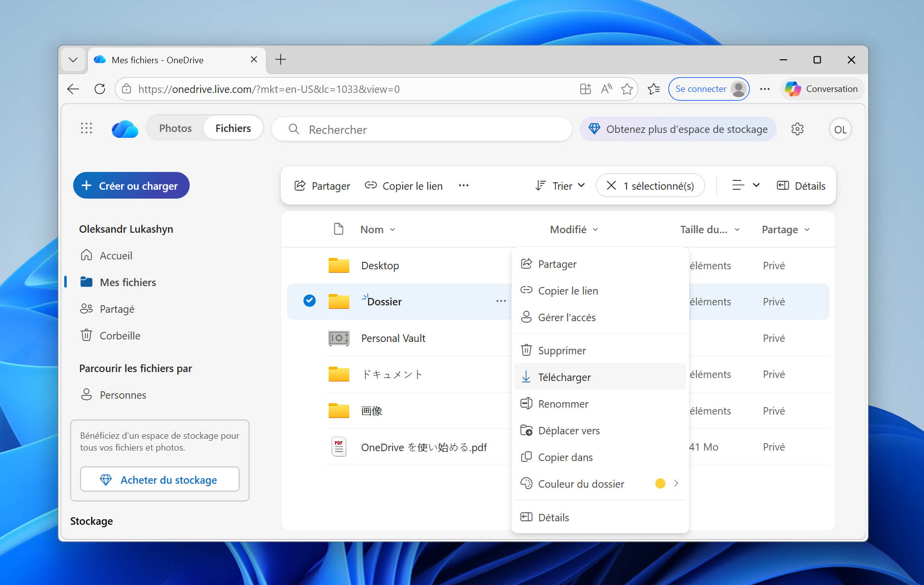Image resolution: width=924 pixels, height=585 pixels.
Task: Open OneDrive を使い始める.pdf file name
Action: 423,447
